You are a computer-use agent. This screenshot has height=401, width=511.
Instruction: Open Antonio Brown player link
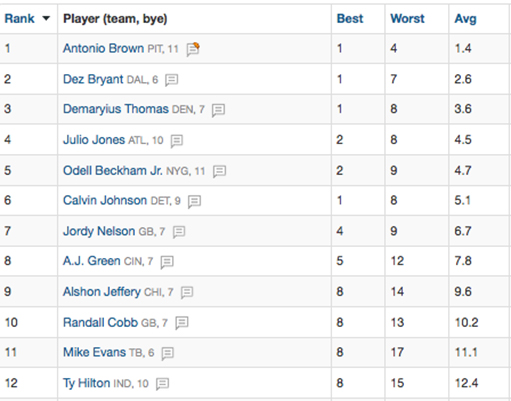coord(103,49)
